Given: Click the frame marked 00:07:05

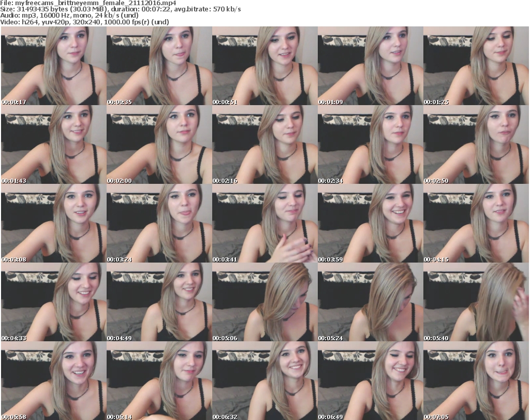Looking at the screenshot, I should (x=476, y=381).
